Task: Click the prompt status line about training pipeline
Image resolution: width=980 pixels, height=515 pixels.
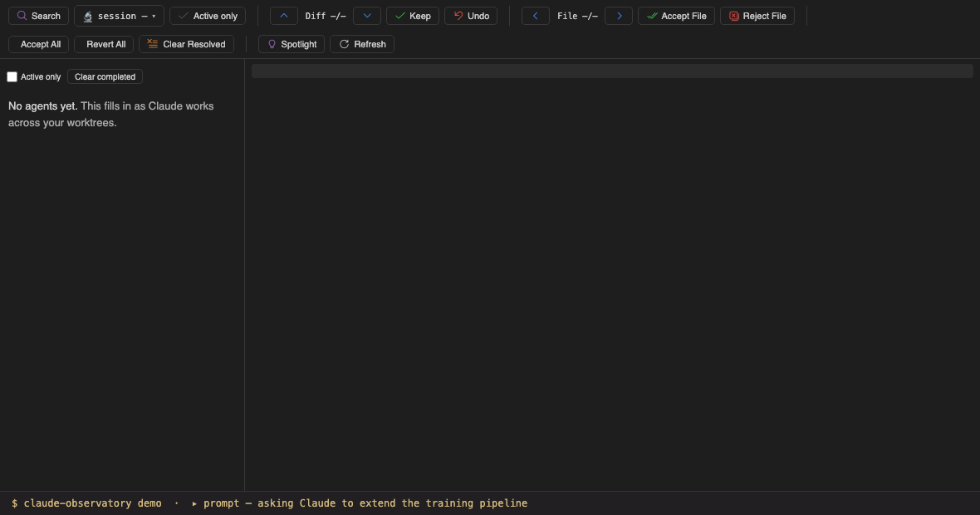Action: [x=360, y=503]
